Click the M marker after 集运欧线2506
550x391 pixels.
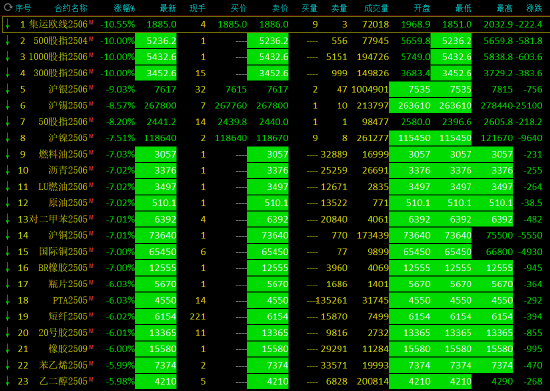pos(91,22)
